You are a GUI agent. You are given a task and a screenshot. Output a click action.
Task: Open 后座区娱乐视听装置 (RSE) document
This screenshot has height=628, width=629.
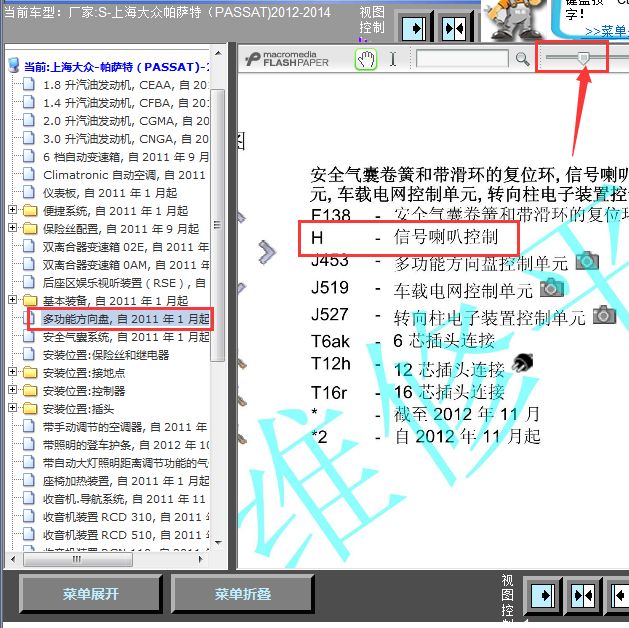(124, 283)
